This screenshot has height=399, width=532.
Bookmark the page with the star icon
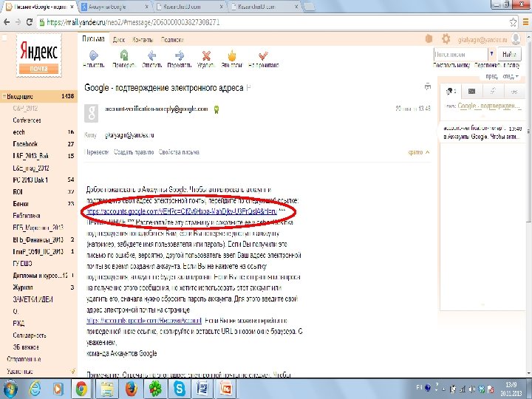tap(513, 22)
